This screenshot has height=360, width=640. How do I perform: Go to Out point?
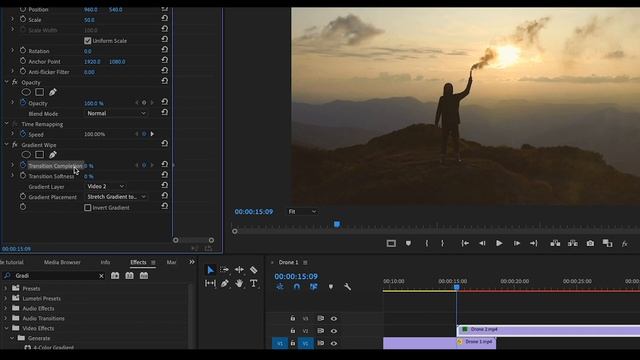coord(533,243)
